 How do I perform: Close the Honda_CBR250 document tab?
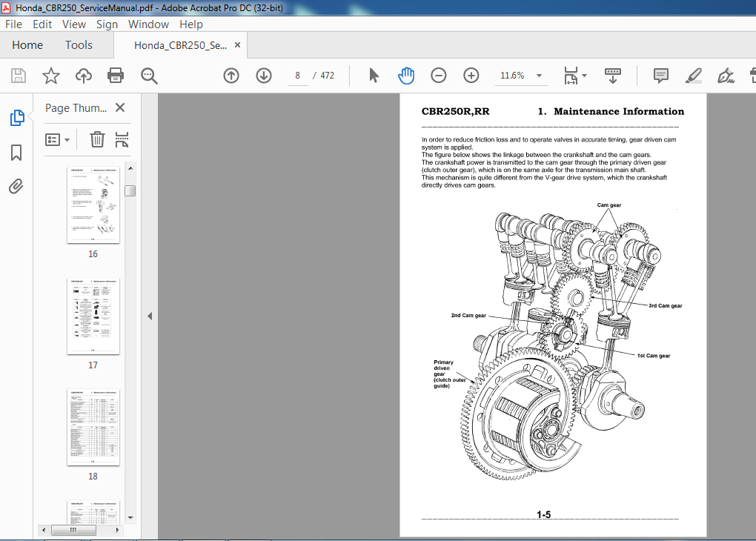(237, 45)
